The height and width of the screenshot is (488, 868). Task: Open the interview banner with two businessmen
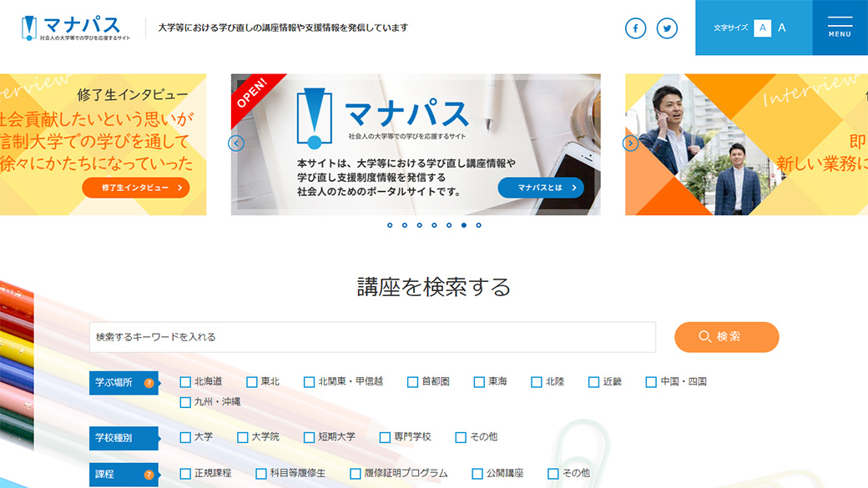pyautogui.click(x=746, y=144)
